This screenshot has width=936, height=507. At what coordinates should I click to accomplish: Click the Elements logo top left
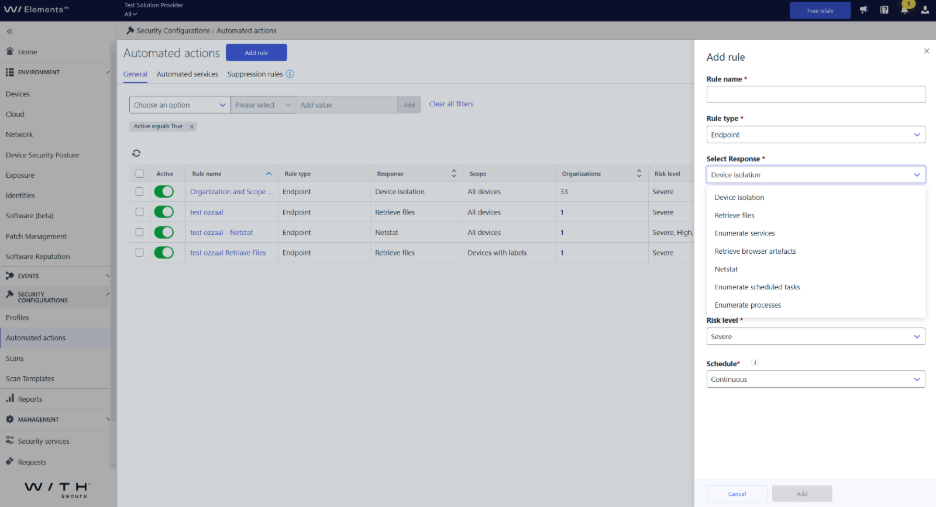click(x=36, y=10)
